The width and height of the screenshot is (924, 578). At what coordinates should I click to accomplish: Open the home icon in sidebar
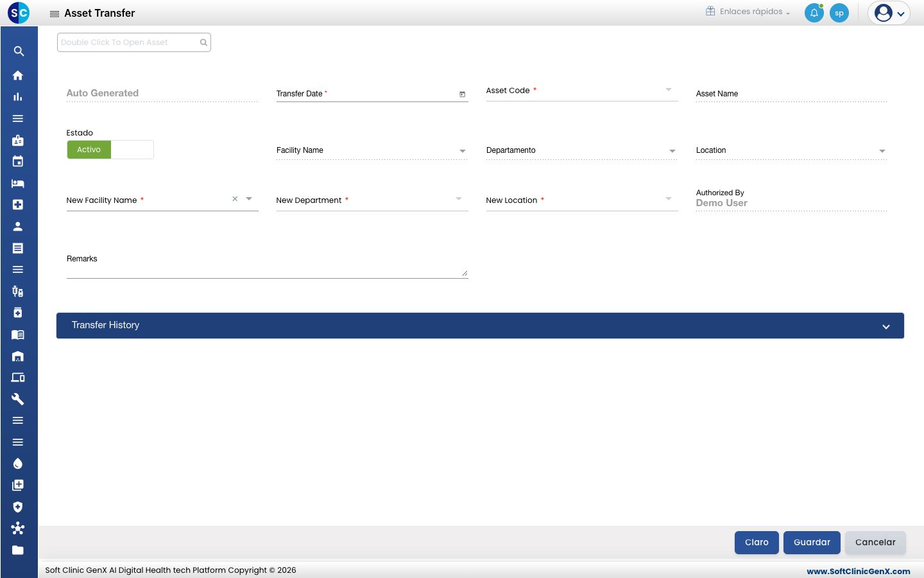click(x=18, y=75)
